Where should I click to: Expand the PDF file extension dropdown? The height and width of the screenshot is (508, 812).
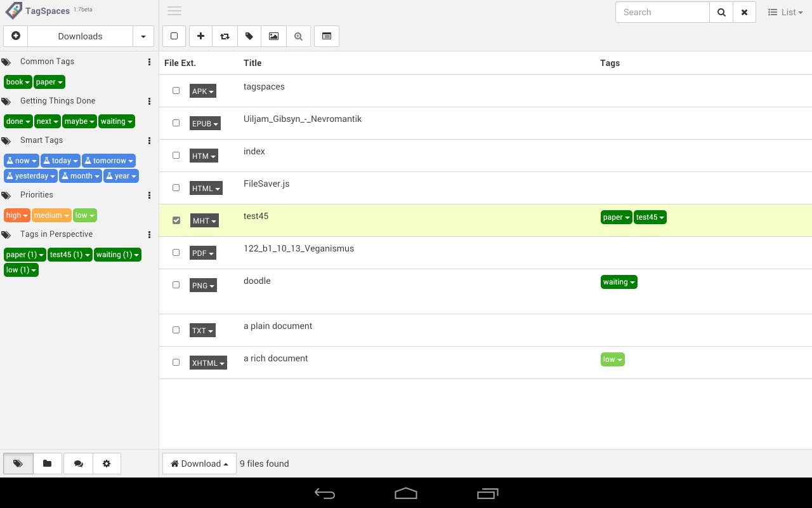click(203, 253)
